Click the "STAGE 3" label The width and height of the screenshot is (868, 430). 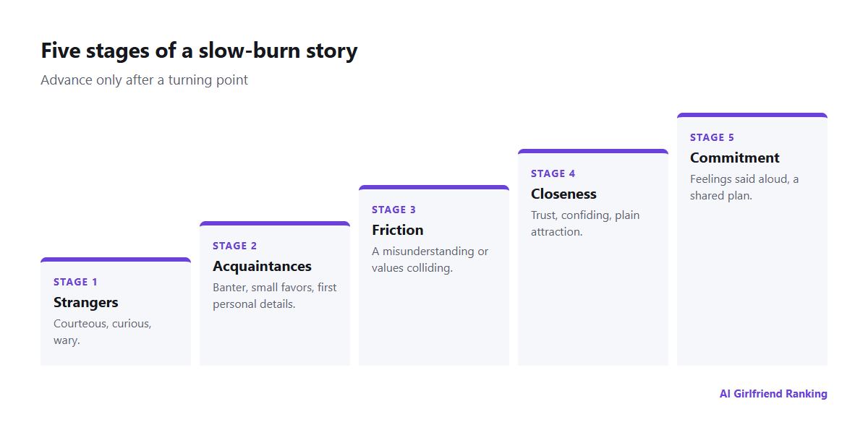[394, 210]
